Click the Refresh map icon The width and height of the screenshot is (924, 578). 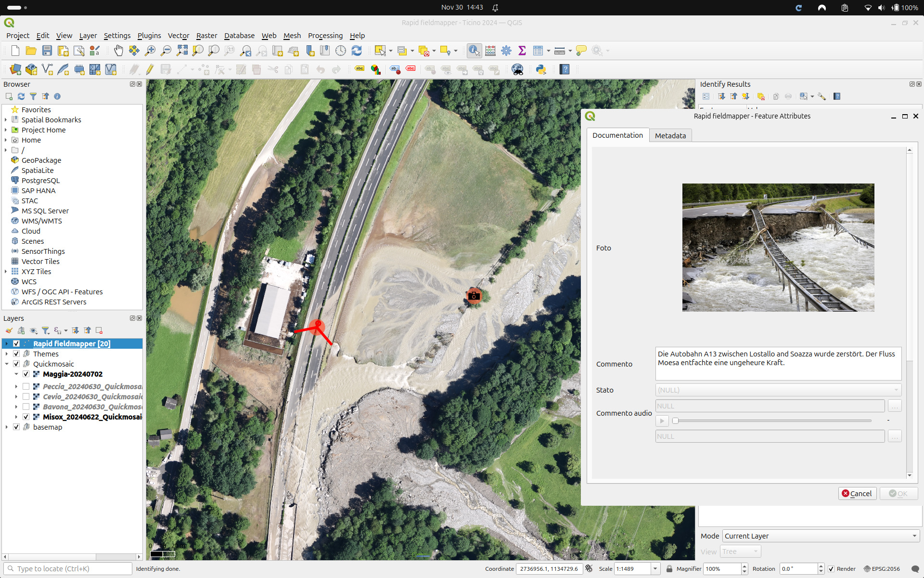(357, 51)
